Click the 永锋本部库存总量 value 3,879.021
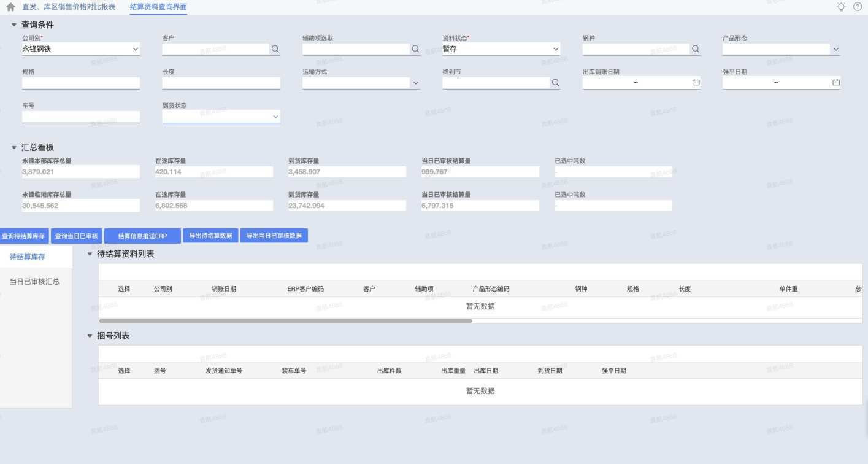This screenshot has height=464, width=868. tap(81, 172)
